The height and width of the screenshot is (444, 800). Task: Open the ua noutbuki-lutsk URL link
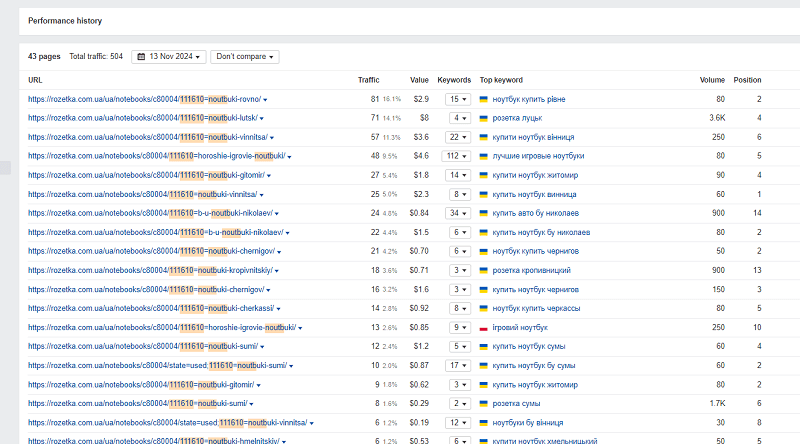pyautogui.click(x=143, y=118)
